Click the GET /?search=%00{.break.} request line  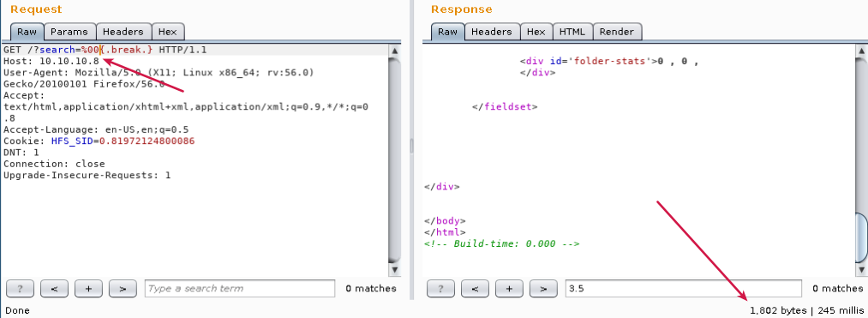coord(105,50)
